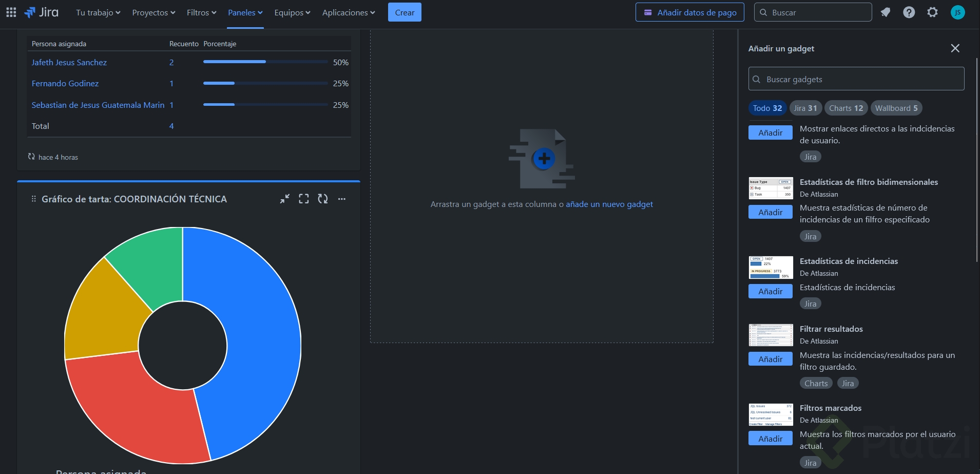Click the 'Persona asignada' column header
The image size is (980, 474).
[59, 44]
